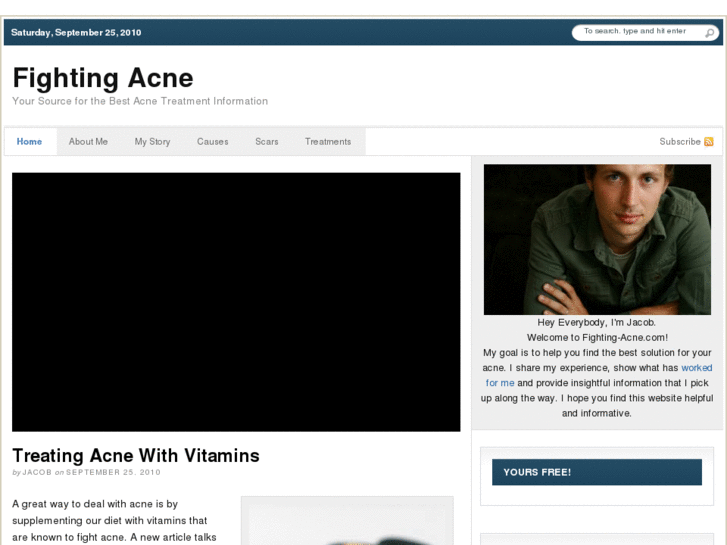The width and height of the screenshot is (727, 545).
Task: Click the orange RSS feed icon
Action: (x=708, y=141)
